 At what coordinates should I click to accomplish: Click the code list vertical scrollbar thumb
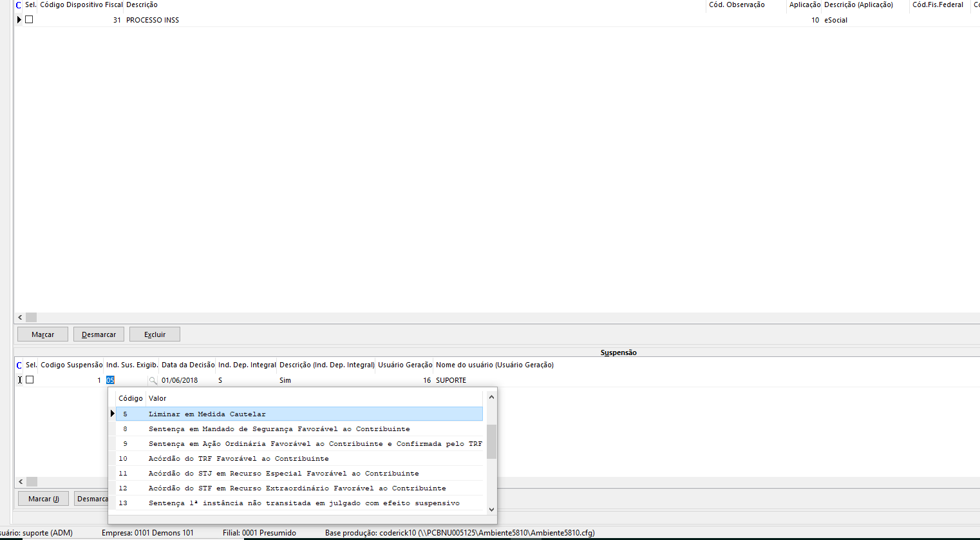coord(491,441)
